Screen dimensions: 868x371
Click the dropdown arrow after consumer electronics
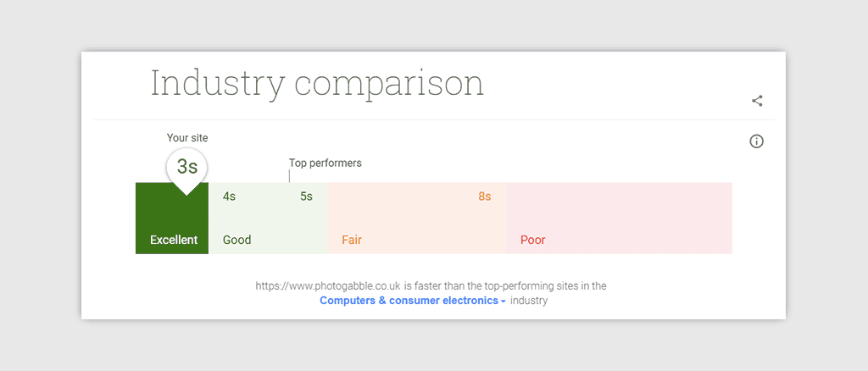504,302
